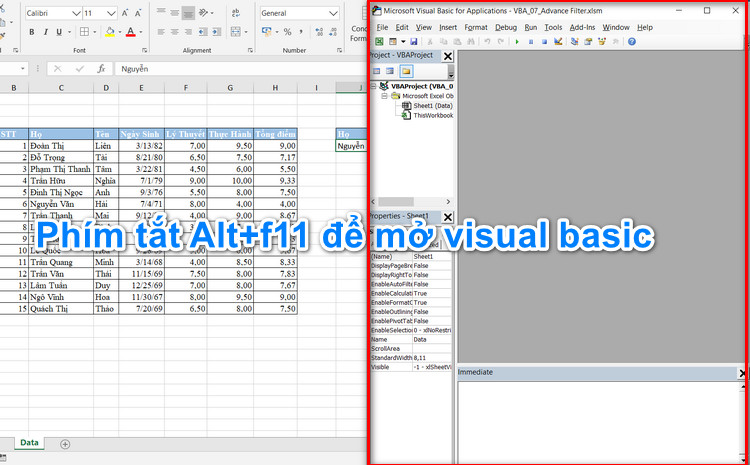Toggle Folders view in Project pane
Screen dimensions: 750x465
(406, 71)
